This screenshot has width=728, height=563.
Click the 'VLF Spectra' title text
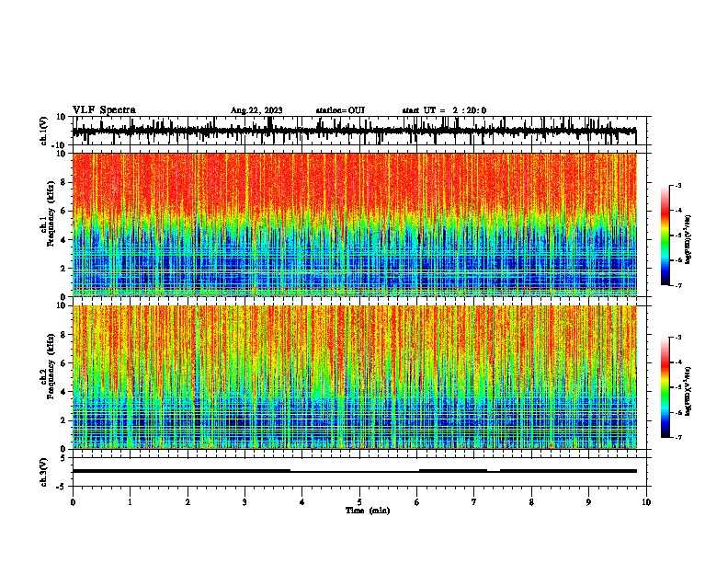(x=104, y=110)
